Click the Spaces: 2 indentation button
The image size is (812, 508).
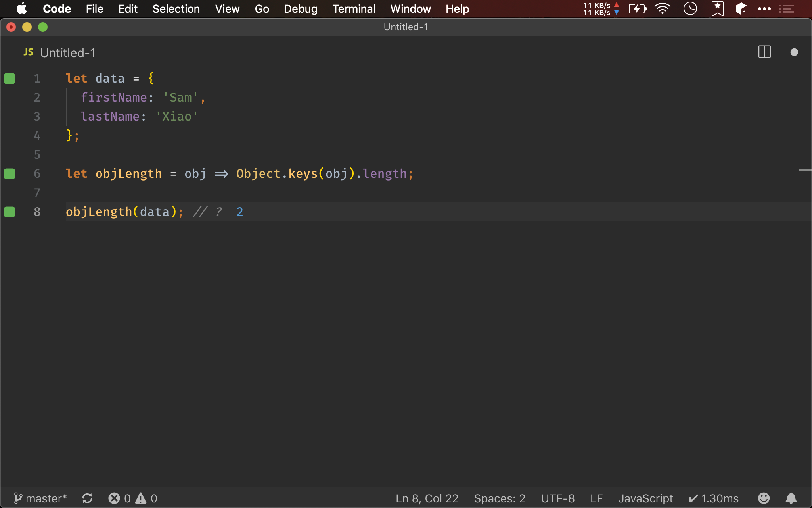(499, 498)
